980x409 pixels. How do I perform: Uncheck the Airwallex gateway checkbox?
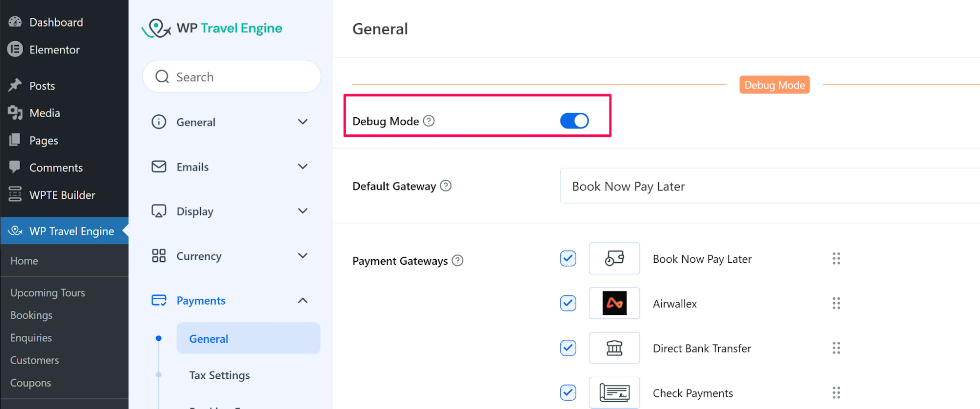pos(568,303)
